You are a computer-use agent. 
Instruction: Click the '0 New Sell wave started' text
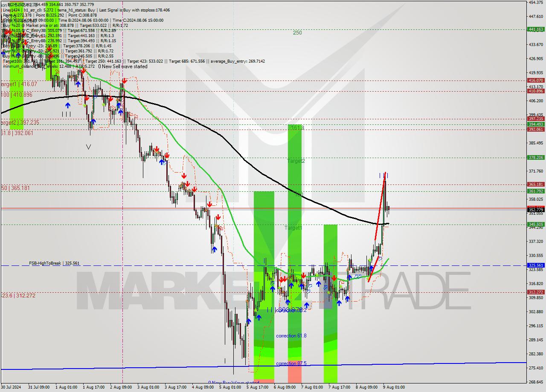(x=123, y=66)
